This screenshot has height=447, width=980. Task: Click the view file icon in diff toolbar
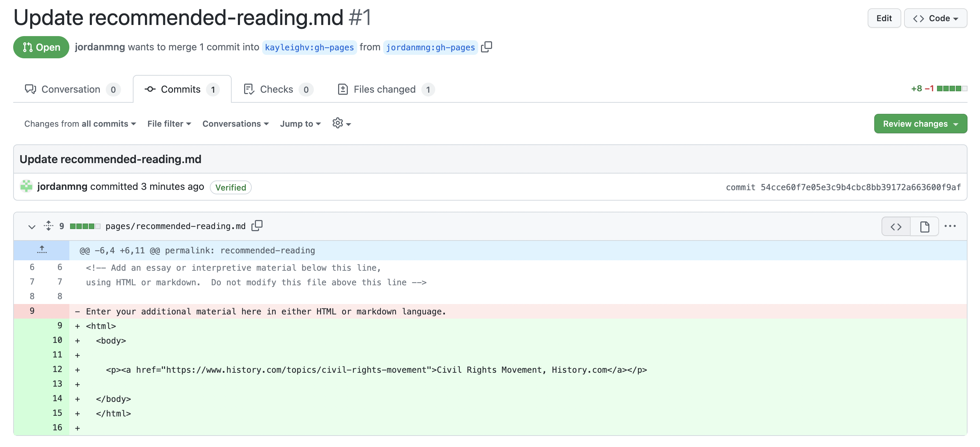pos(925,226)
